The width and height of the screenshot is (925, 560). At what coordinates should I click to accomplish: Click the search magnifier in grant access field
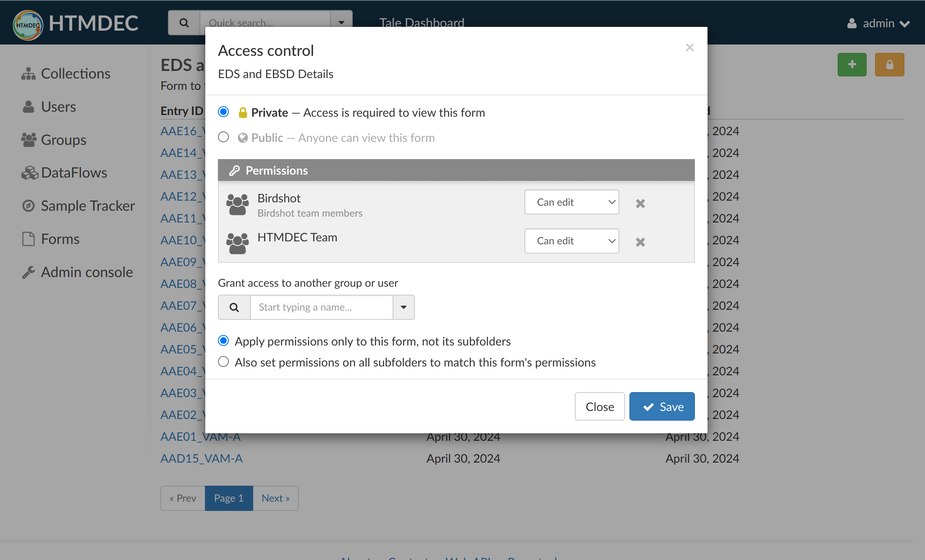[x=234, y=307]
